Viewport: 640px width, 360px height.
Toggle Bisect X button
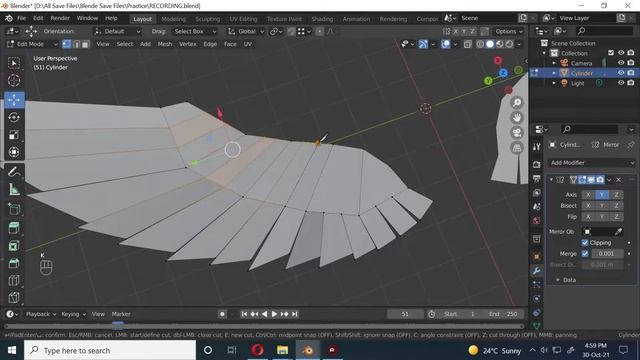(x=588, y=206)
